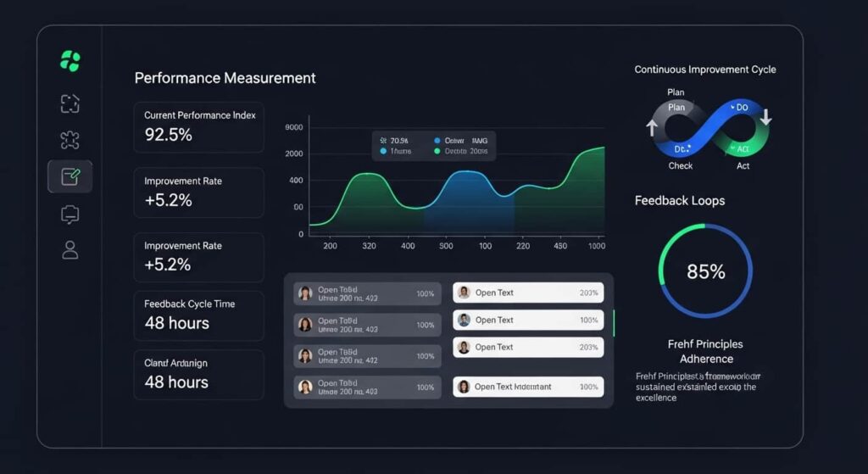868x474 pixels.
Task: Click the 'Check' label under the cycle
Action: click(x=680, y=166)
